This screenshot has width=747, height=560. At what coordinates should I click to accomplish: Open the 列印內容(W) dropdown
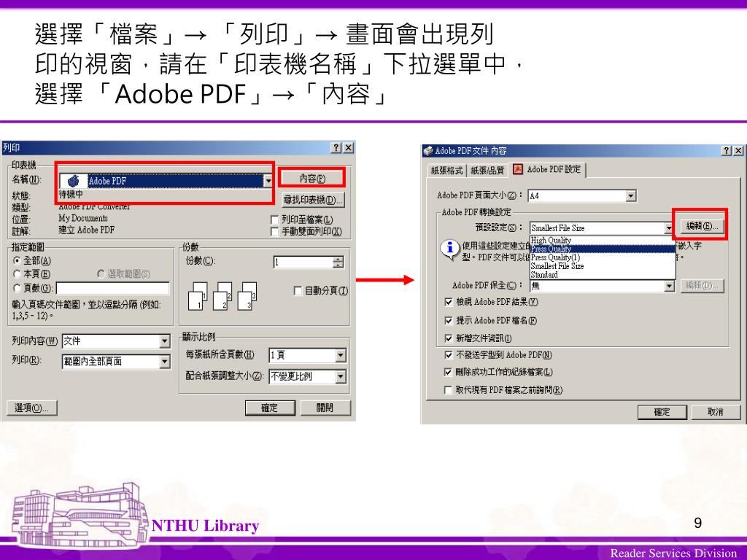[164, 341]
